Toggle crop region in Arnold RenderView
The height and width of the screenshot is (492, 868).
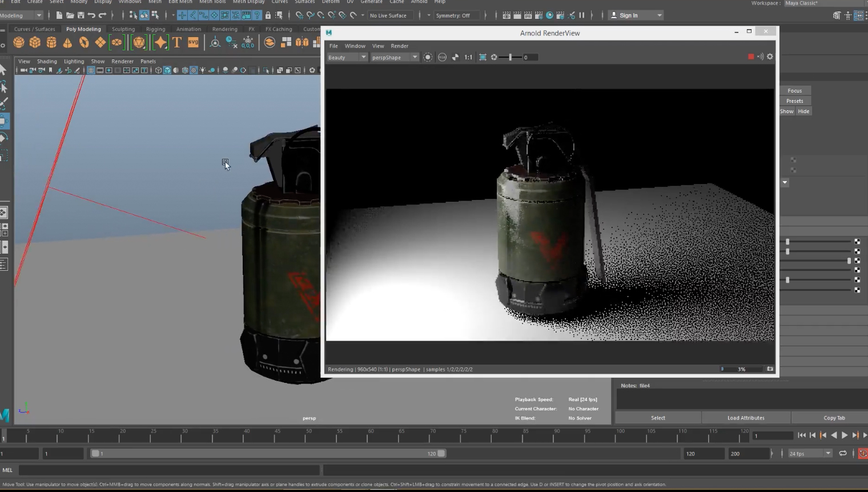(483, 57)
